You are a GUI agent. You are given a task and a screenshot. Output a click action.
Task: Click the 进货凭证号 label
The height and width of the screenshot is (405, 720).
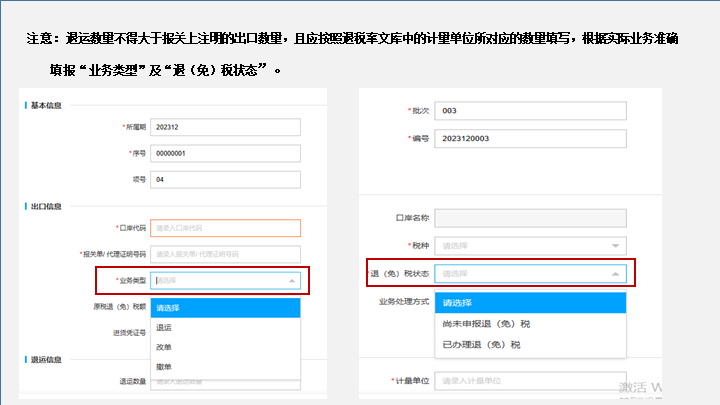[x=129, y=333]
